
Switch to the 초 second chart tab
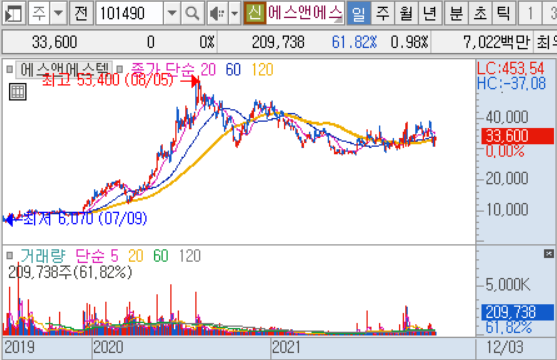coord(480,14)
